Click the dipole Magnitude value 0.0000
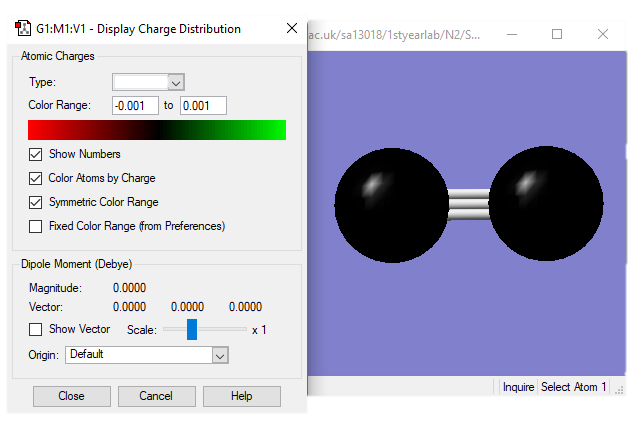The image size is (632, 430). pyautogui.click(x=129, y=288)
